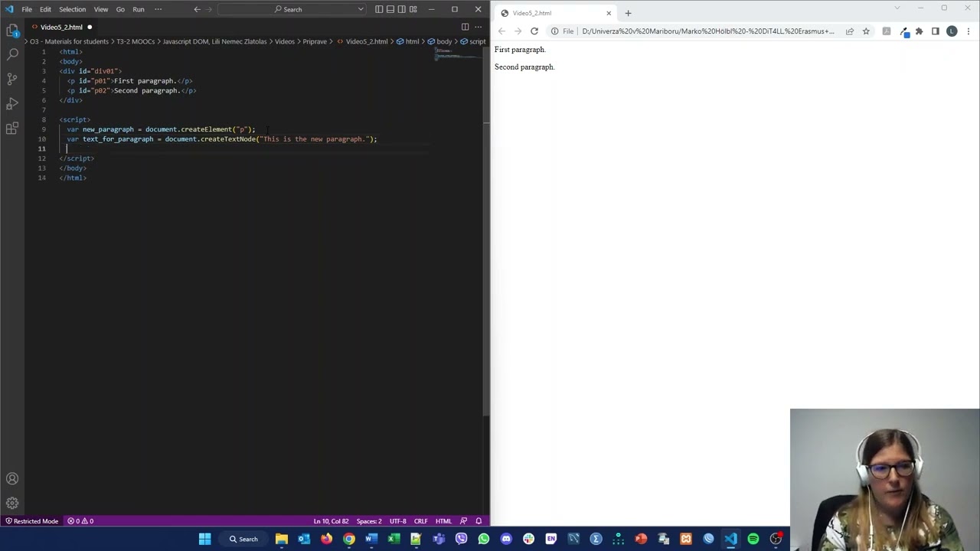Screen dimensions: 980x551
Task: Open the Chrome profile avatar L
Action: [x=952, y=31]
